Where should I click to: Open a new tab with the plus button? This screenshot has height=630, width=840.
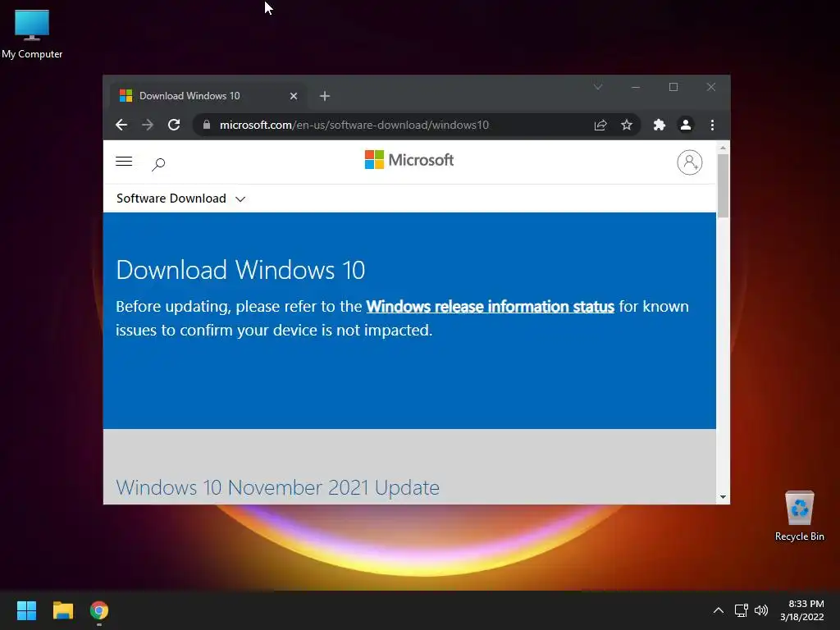(325, 96)
